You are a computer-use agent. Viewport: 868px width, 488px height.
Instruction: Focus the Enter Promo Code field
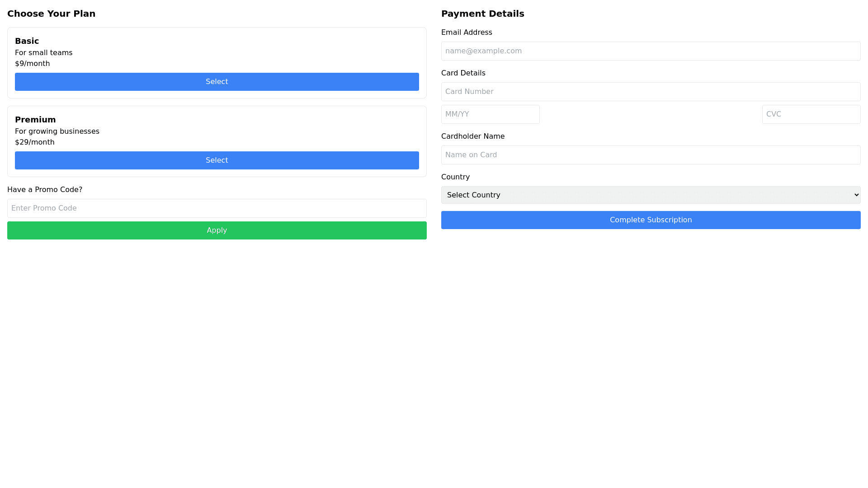pos(217,208)
